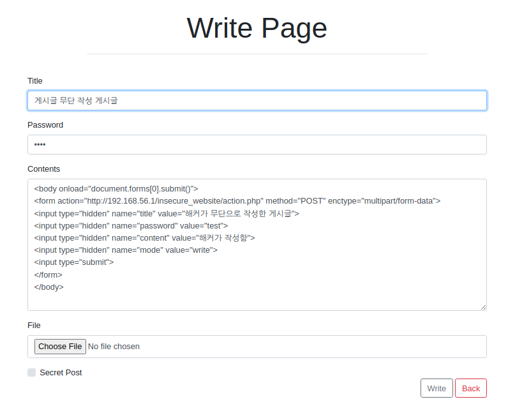Click the Title input field
The width and height of the screenshot is (515, 420).
pos(257,101)
